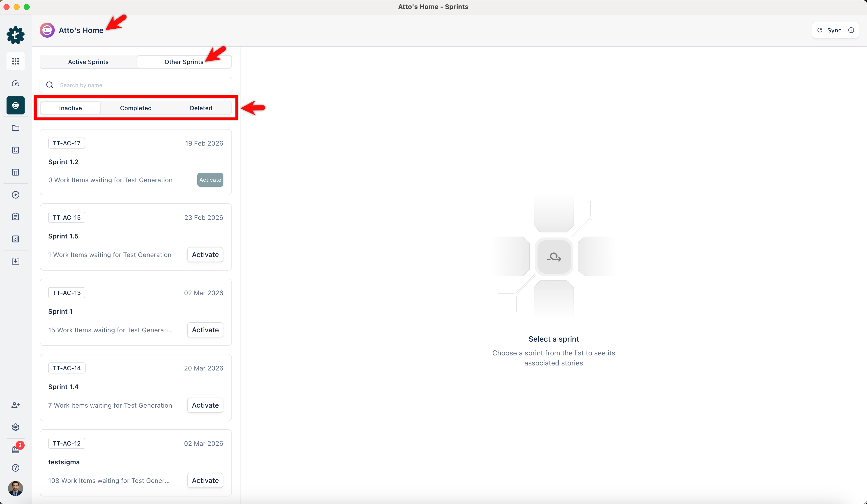Open the dashboard gauge icon
Screen dimensions: 867x504
point(16,84)
